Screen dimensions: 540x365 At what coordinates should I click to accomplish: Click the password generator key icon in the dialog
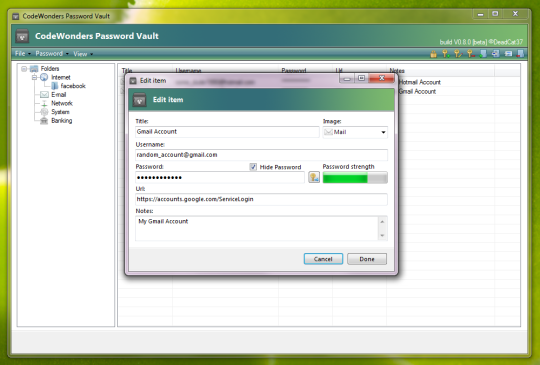pyautogui.click(x=314, y=177)
